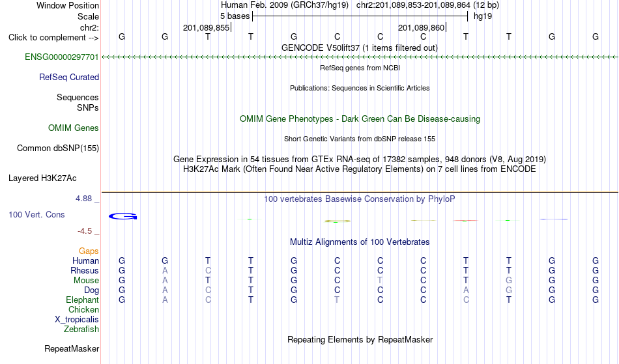
Task: Click the GTEx Gene Expression track title
Action: pos(360,160)
